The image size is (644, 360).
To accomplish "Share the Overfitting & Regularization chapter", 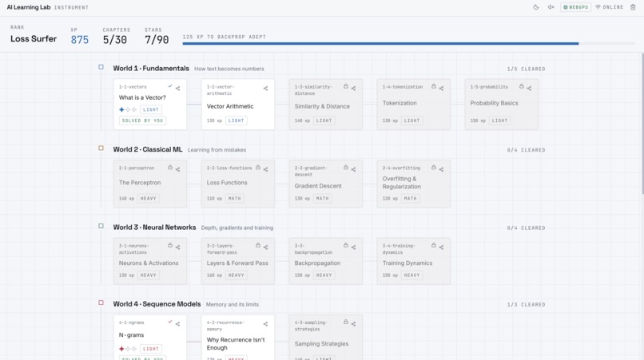I will pyautogui.click(x=442, y=169).
